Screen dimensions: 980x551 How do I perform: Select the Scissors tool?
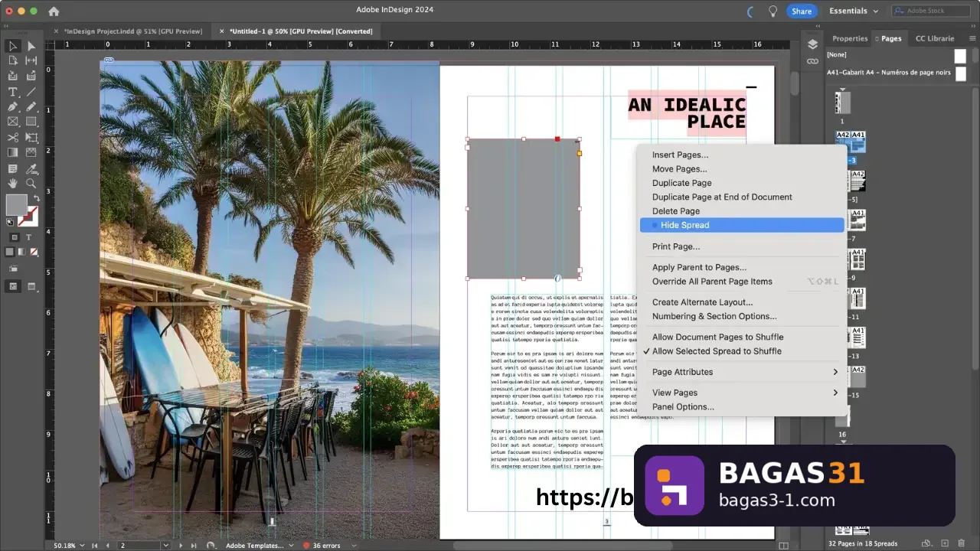[13, 138]
